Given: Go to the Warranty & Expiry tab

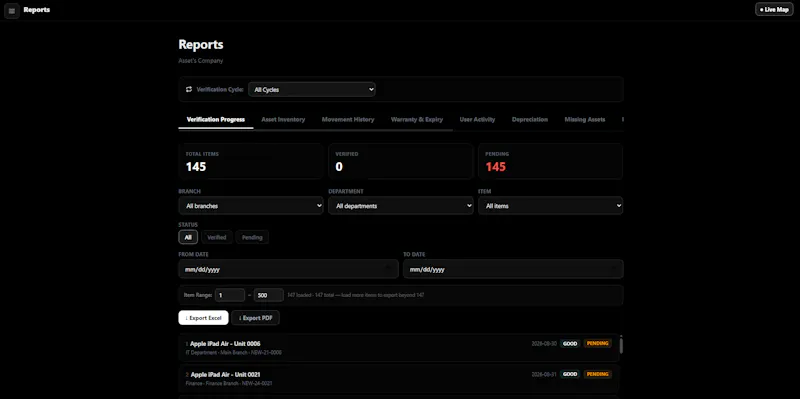Looking at the screenshot, I should 417,119.
